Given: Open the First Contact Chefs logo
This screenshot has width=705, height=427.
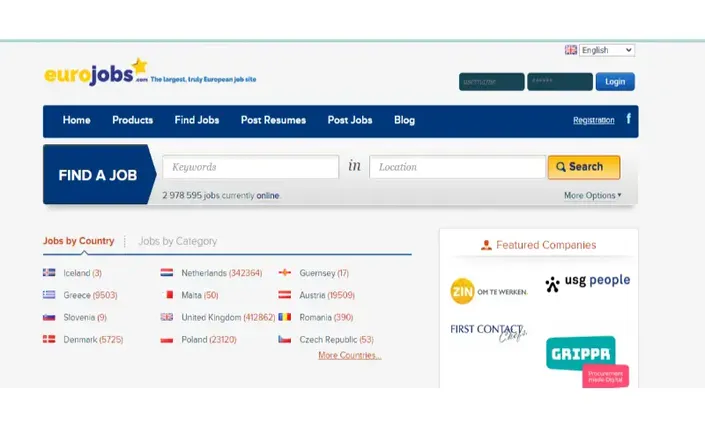Looking at the screenshot, I should (x=489, y=332).
